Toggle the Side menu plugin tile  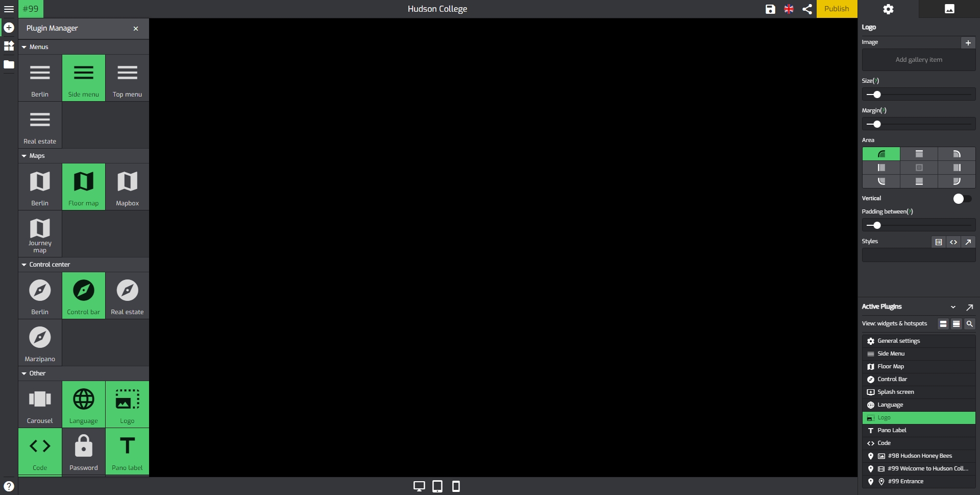pyautogui.click(x=84, y=78)
